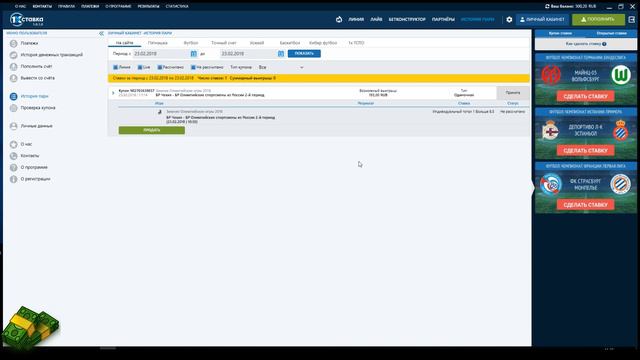
Task: Collapse the user menu sidebar
Action: click(101, 33)
